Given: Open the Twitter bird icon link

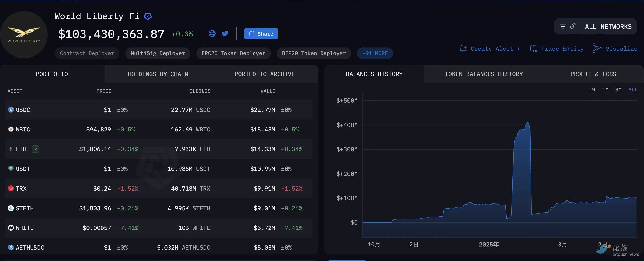Looking at the screenshot, I should (225, 33).
